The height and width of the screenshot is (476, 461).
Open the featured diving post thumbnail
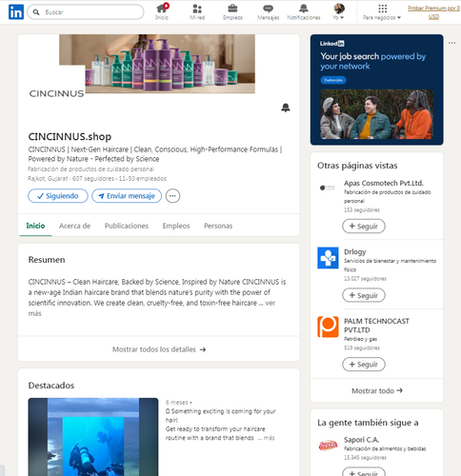tap(93, 437)
